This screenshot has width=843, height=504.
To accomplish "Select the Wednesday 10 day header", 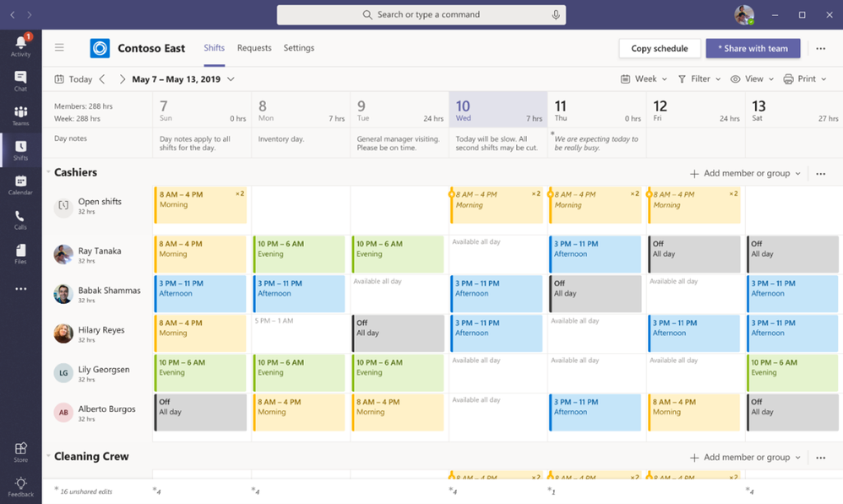I will pyautogui.click(x=498, y=110).
